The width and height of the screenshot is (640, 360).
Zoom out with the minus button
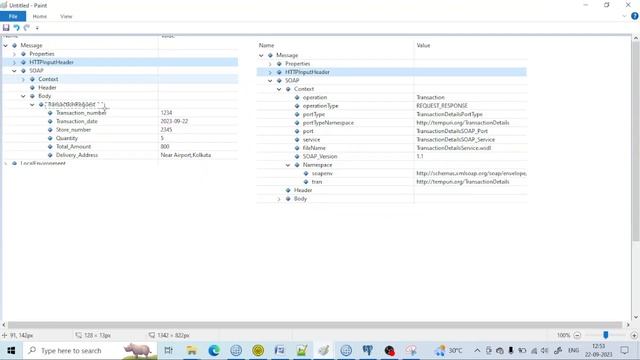577,335
